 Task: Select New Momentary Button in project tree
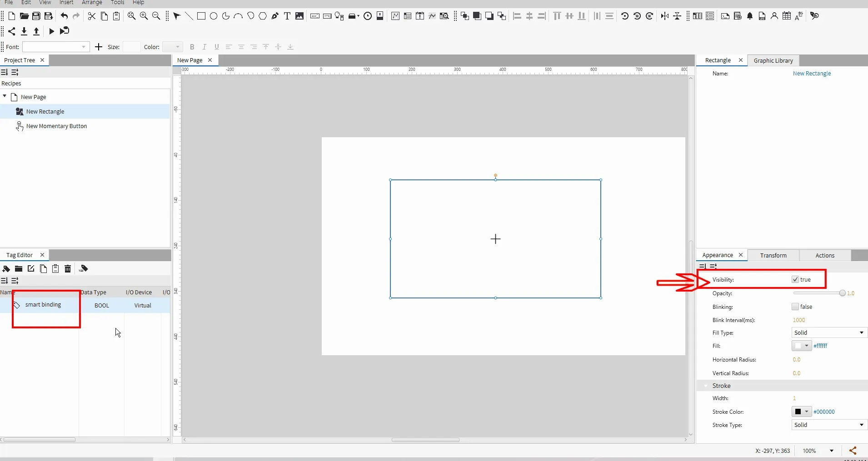coord(56,126)
